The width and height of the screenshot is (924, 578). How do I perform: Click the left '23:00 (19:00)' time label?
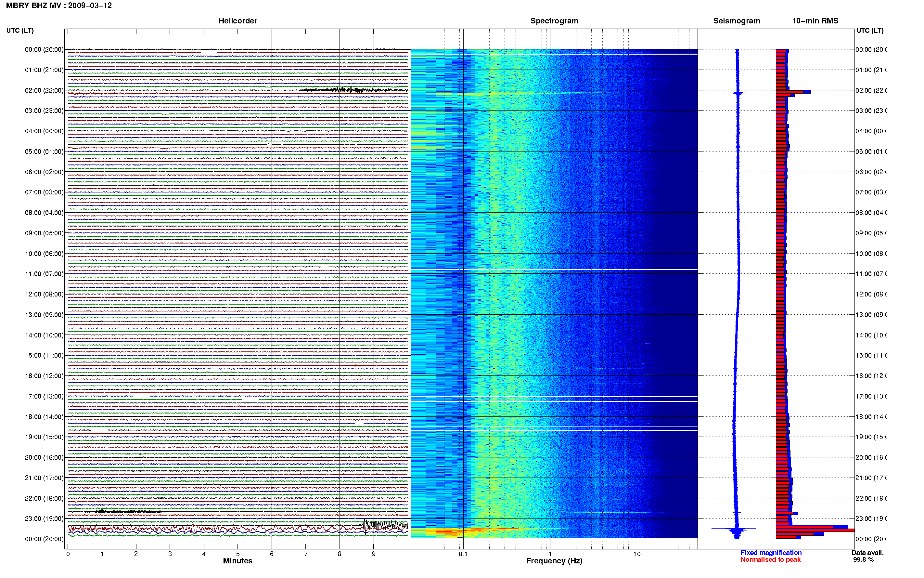click(x=44, y=519)
